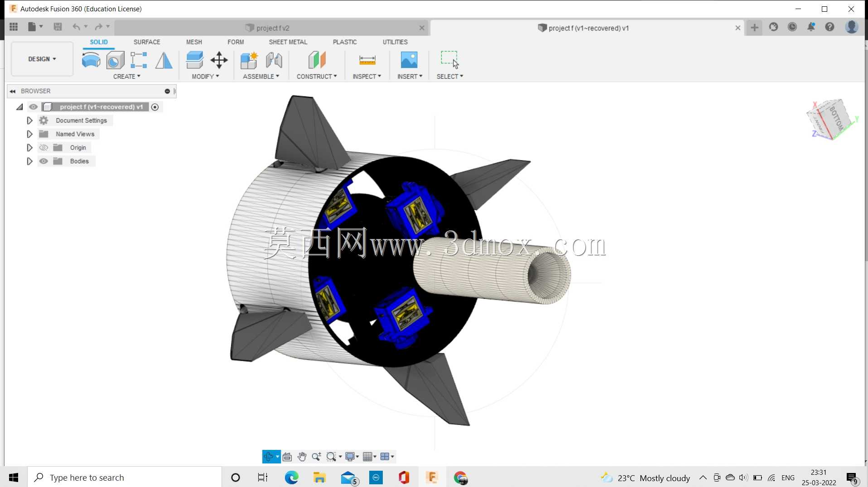Open the ASSEMBLE dropdown menu
Viewport: 868px width, 487px height.
pyautogui.click(x=261, y=76)
